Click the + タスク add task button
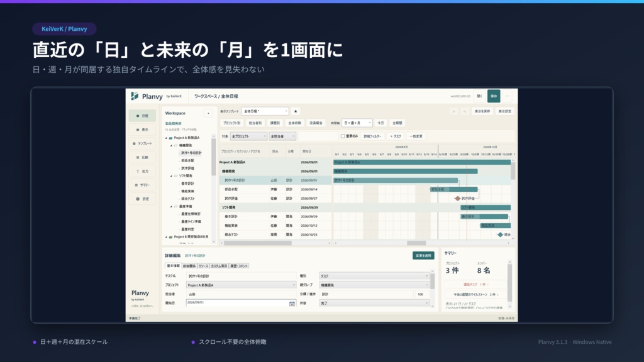The width and height of the screenshot is (644, 362). tap(396, 136)
